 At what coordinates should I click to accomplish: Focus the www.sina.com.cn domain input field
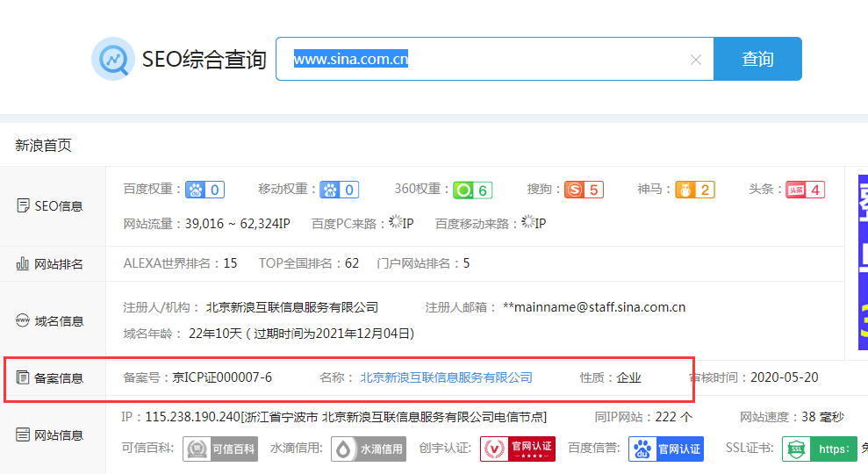click(x=495, y=59)
